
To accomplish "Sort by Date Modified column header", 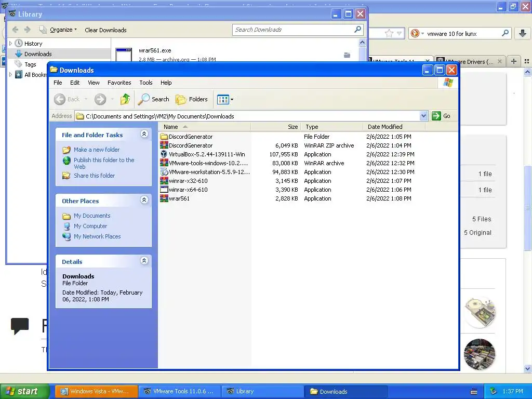I will (394, 127).
